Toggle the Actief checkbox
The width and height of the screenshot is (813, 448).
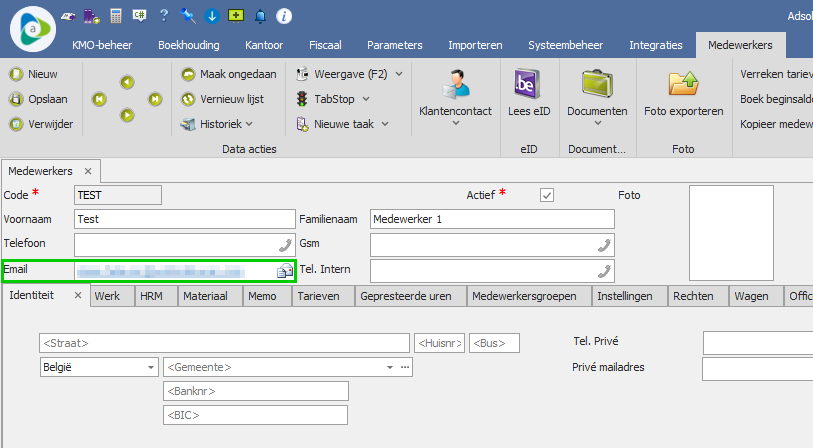pos(546,195)
